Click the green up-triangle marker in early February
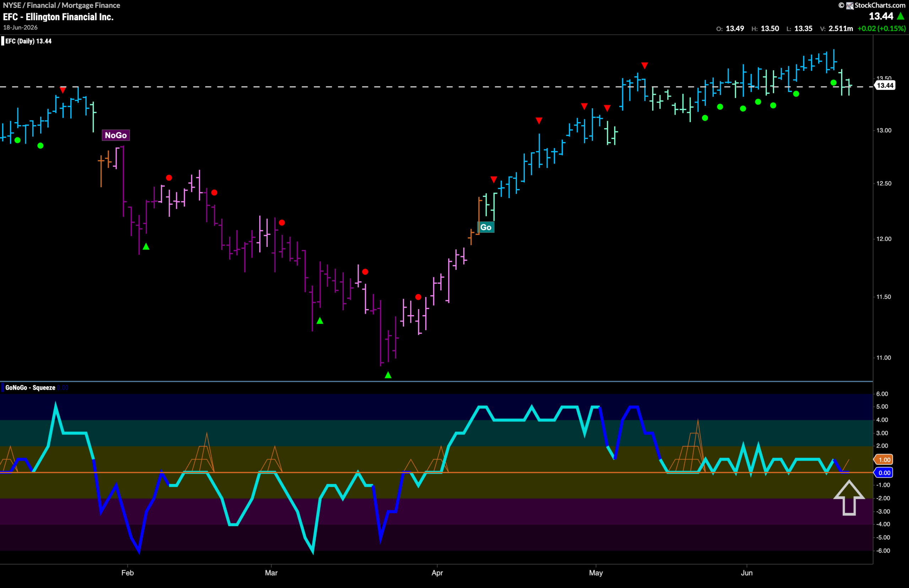This screenshot has width=909, height=588. (x=146, y=247)
